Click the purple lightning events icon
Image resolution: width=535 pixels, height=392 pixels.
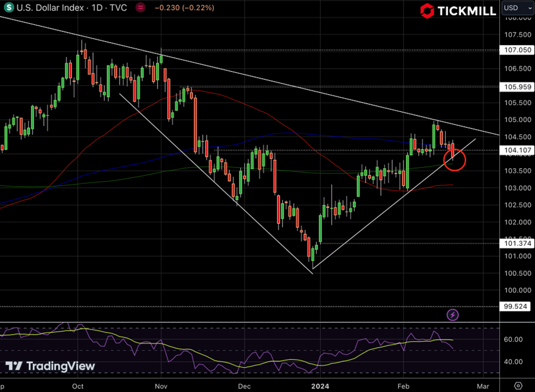tap(453, 314)
